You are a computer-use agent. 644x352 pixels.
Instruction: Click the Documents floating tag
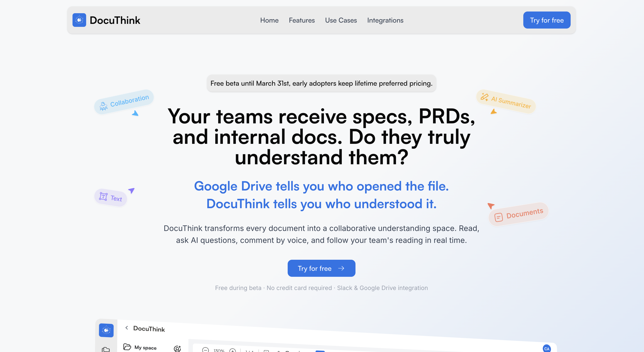(x=518, y=214)
